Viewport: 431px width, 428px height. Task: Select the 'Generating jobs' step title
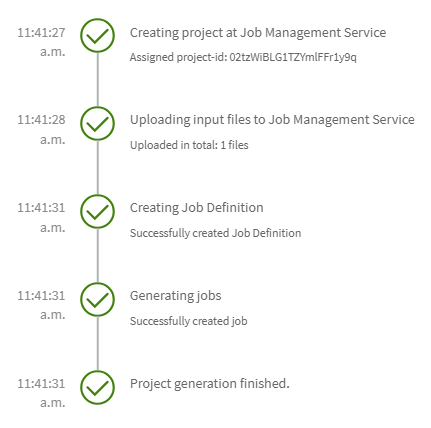tap(175, 296)
